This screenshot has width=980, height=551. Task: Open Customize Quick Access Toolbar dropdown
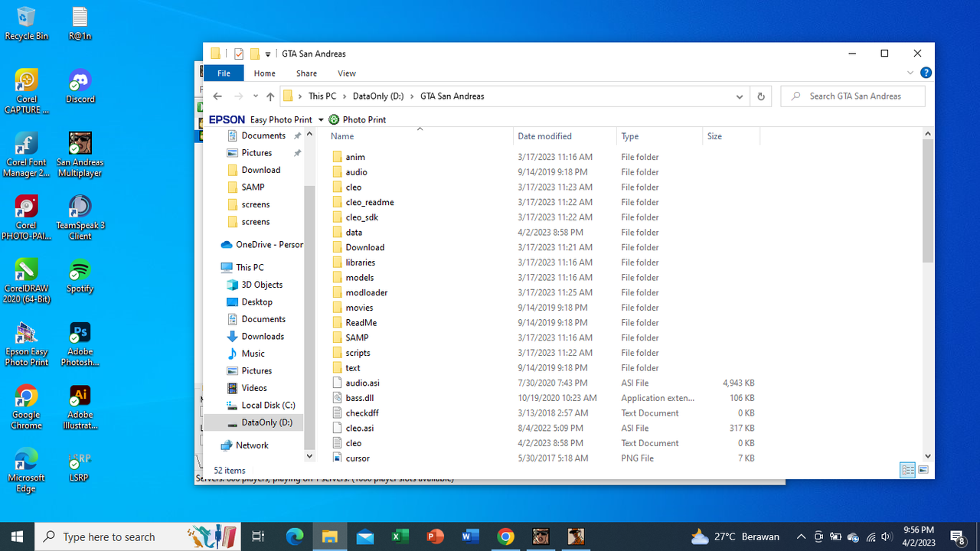point(268,54)
